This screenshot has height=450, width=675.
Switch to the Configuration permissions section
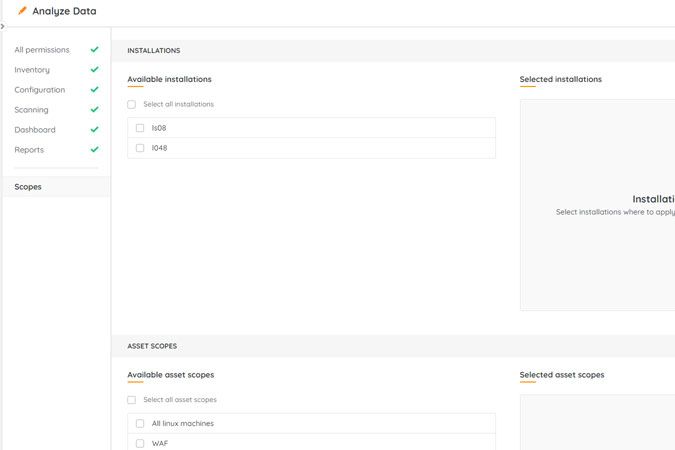click(40, 89)
